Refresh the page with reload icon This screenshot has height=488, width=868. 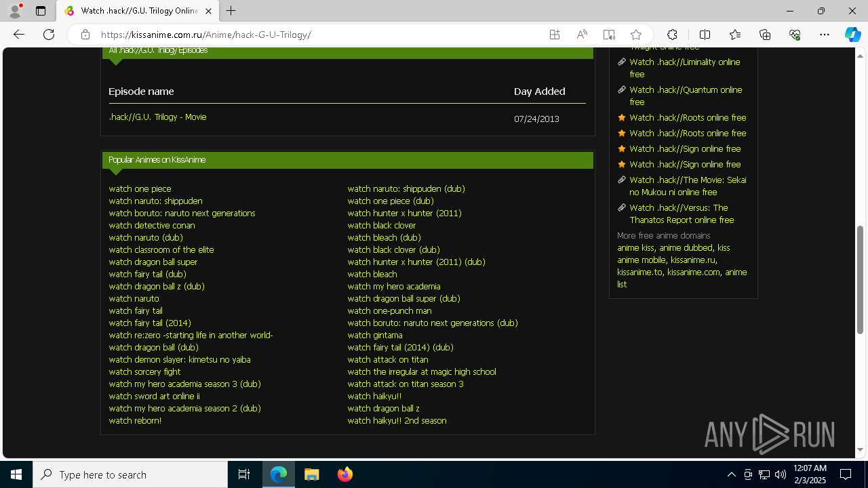click(49, 35)
